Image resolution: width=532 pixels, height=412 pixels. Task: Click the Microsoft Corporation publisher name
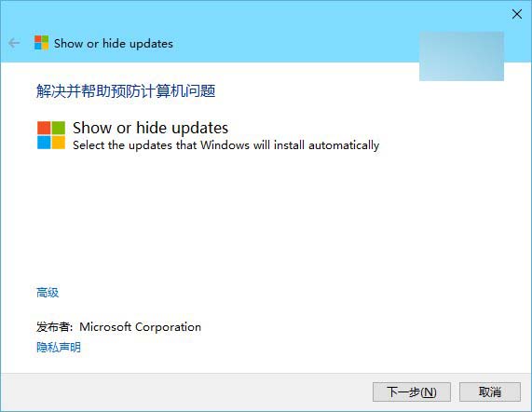(x=140, y=327)
